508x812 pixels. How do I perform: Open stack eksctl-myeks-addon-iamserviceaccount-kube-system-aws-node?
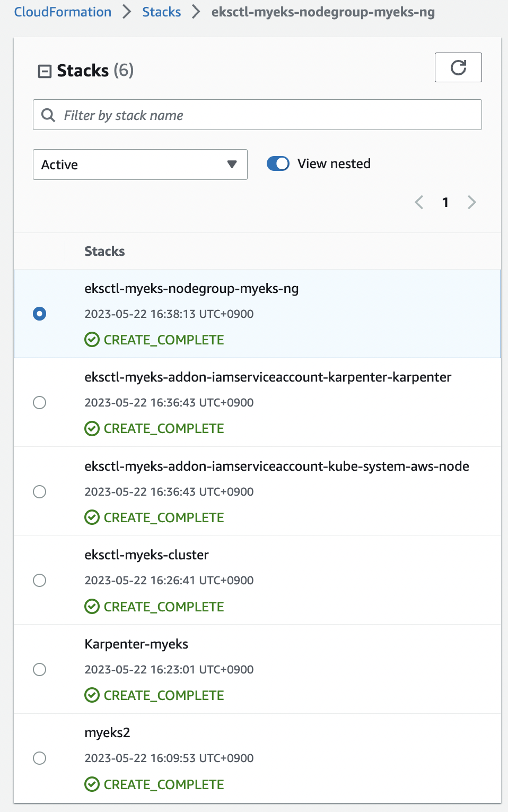point(277,467)
